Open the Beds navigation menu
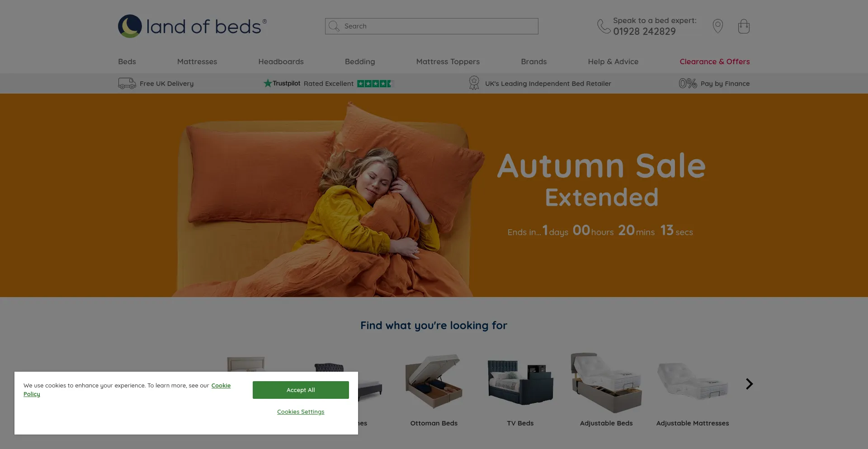 point(127,61)
